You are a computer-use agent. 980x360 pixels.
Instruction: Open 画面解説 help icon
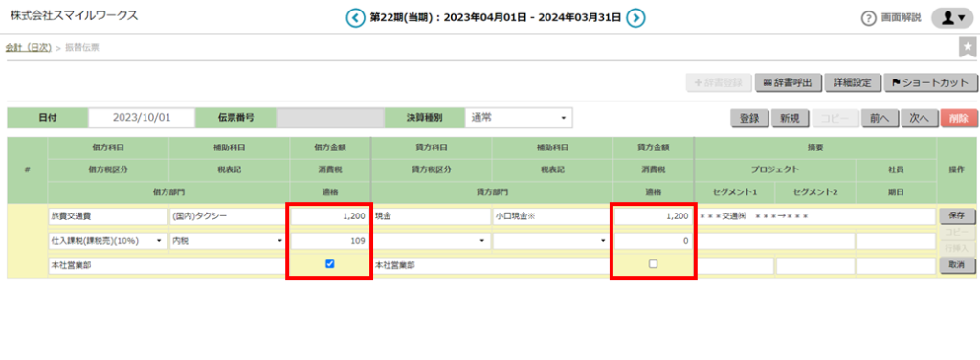coord(868,18)
